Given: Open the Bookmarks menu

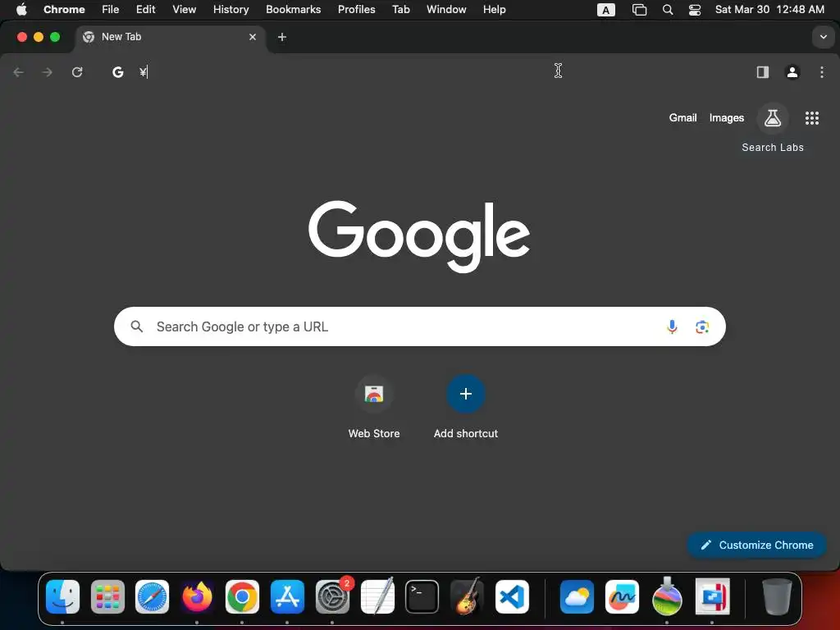Looking at the screenshot, I should [293, 10].
